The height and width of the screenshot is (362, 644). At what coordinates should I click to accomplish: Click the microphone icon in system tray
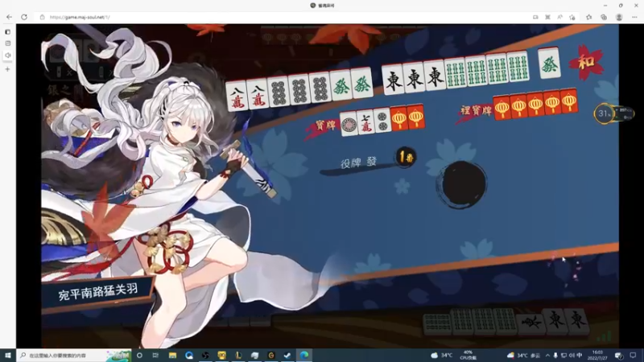[x=555, y=356]
